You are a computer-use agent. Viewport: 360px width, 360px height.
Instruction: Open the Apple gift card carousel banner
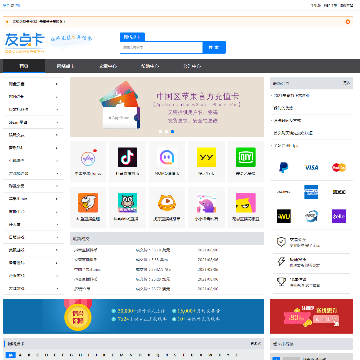click(x=167, y=107)
